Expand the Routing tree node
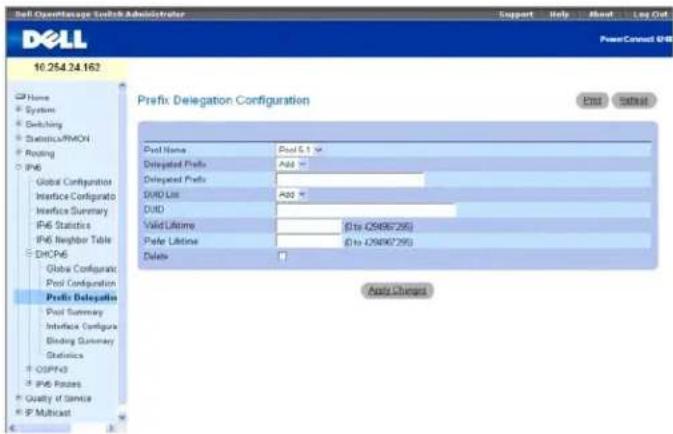Viewport: 673px width, 434px height. coord(18,153)
